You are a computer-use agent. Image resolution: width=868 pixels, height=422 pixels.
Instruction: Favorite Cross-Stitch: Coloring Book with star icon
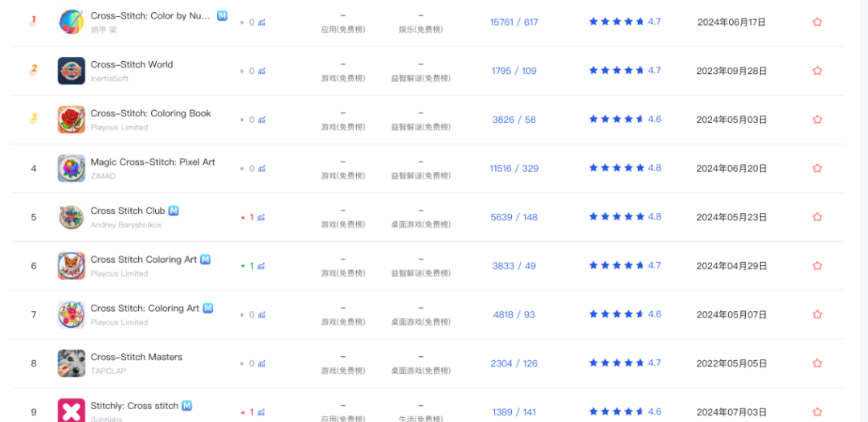tap(817, 120)
